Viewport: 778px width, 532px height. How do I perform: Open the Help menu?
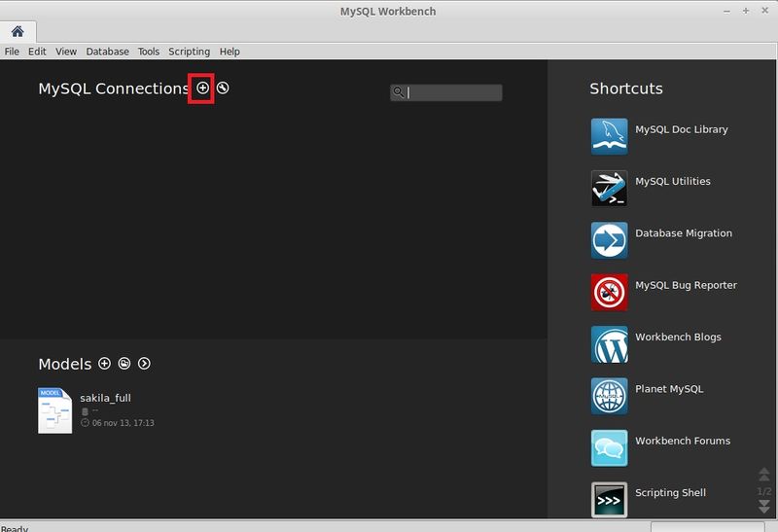click(230, 52)
